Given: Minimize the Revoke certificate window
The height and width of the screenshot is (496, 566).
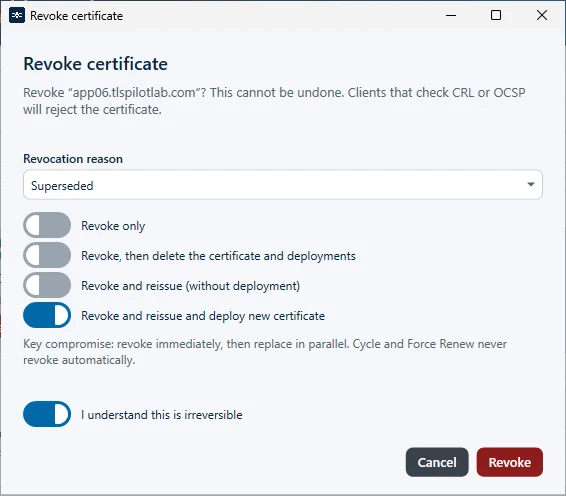Looking at the screenshot, I should (451, 16).
